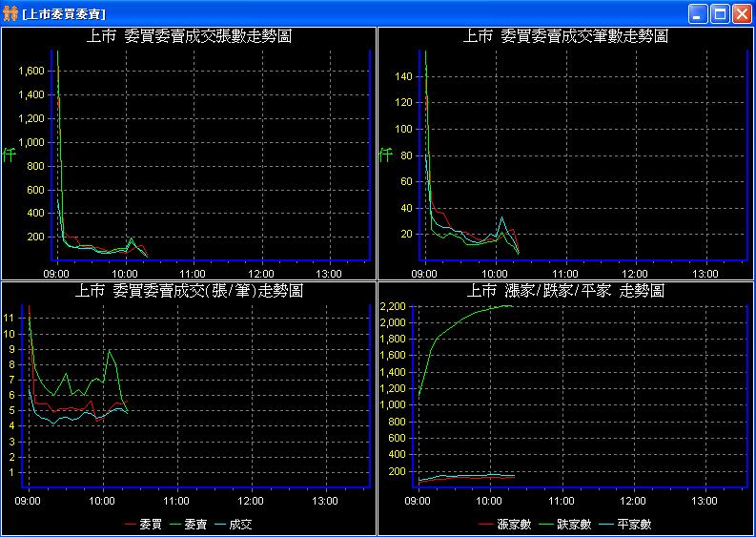Screen dimensions: 756x537
Task: Minimize the 上市委買委賣 window
Action: coord(697,14)
